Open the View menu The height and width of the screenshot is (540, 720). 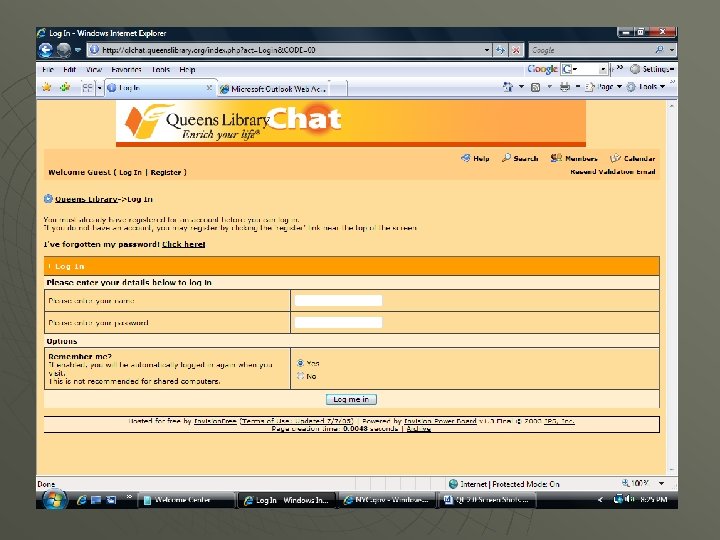pos(94,70)
